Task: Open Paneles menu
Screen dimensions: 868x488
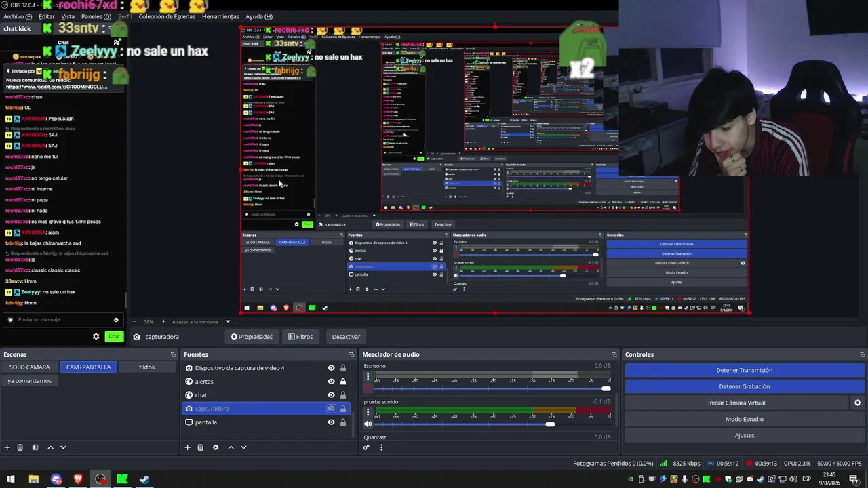Action: [x=96, y=16]
